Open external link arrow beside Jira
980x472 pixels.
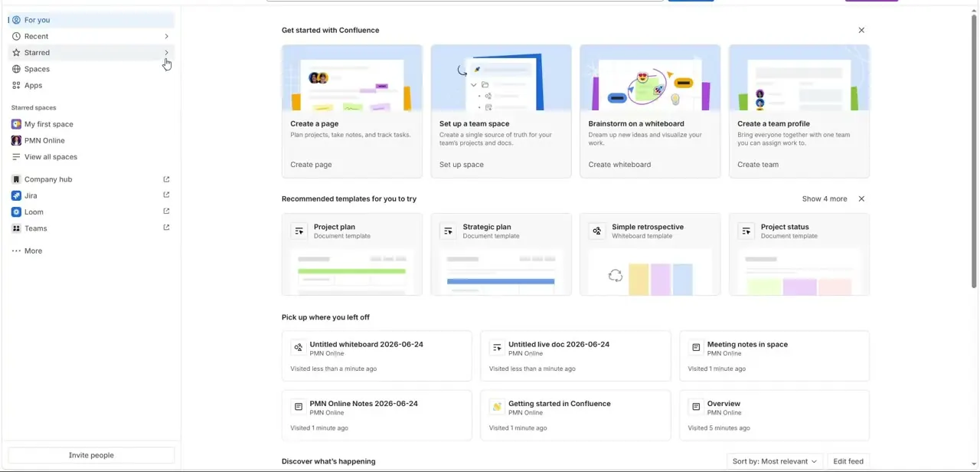click(166, 195)
